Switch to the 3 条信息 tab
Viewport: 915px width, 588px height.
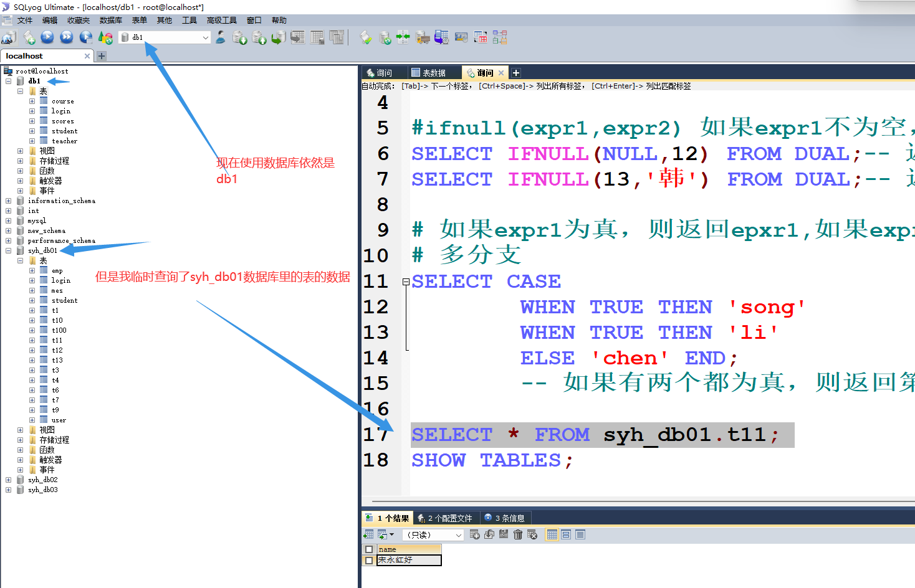tap(505, 518)
